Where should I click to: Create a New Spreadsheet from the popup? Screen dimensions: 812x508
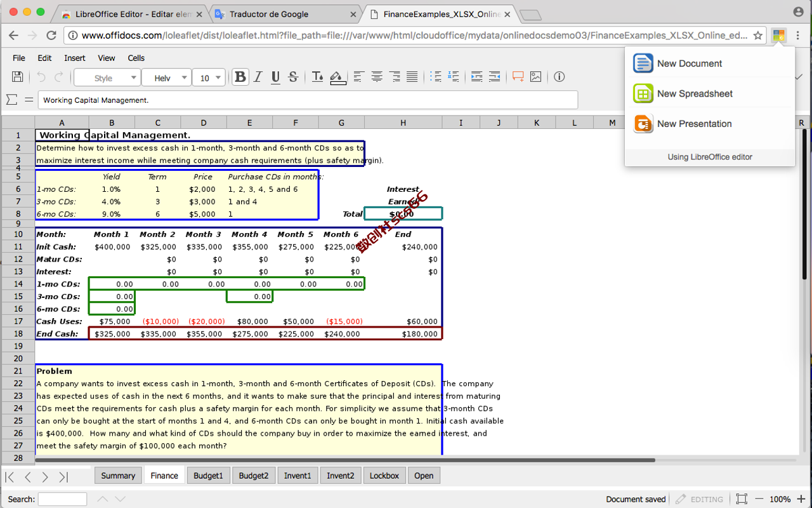[x=710, y=93]
